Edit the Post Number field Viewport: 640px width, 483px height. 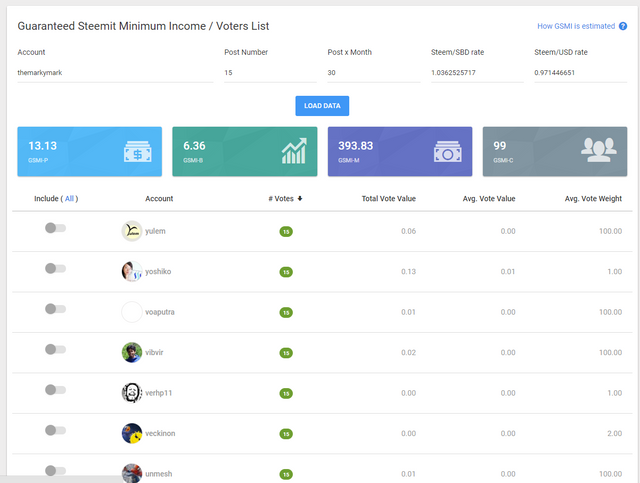pyautogui.click(x=270, y=73)
